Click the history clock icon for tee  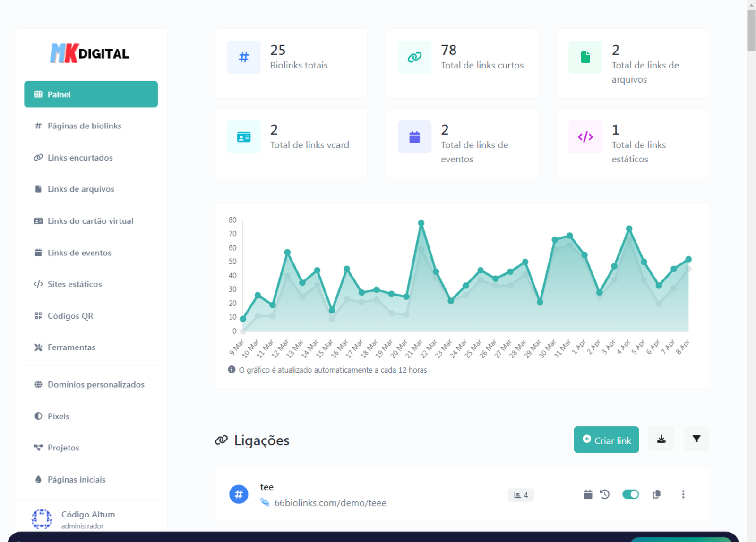[605, 494]
